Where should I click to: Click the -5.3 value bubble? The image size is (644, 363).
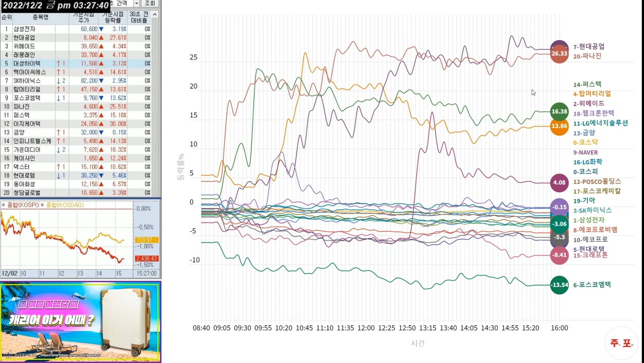pos(559,237)
